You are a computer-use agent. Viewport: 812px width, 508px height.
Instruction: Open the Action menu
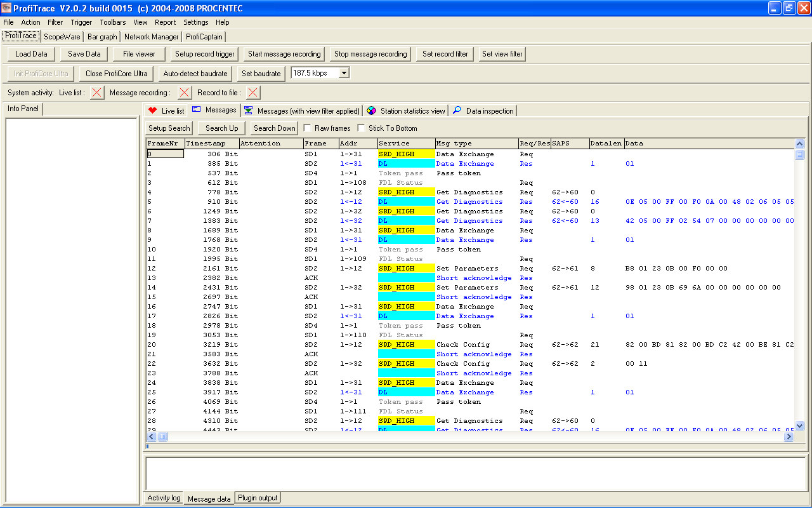tap(30, 22)
